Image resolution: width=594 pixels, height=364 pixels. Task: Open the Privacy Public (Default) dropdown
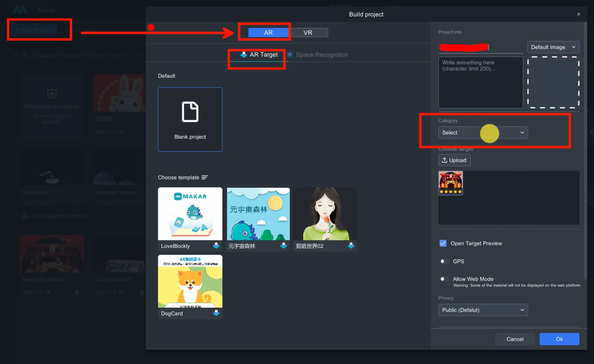pos(483,310)
